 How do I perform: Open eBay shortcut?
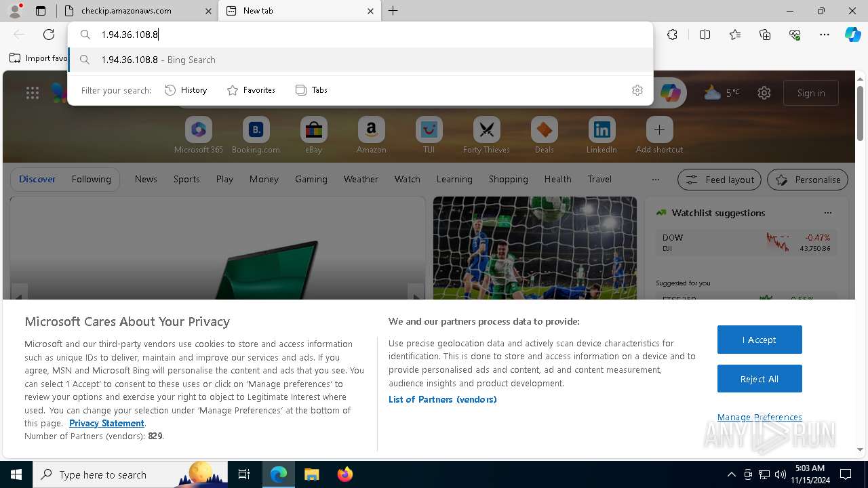click(x=313, y=136)
